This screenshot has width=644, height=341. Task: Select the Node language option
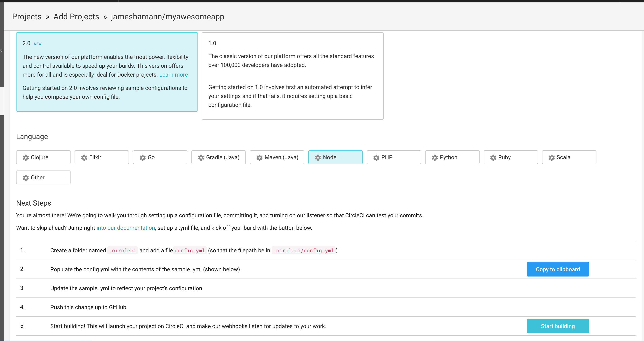click(336, 157)
